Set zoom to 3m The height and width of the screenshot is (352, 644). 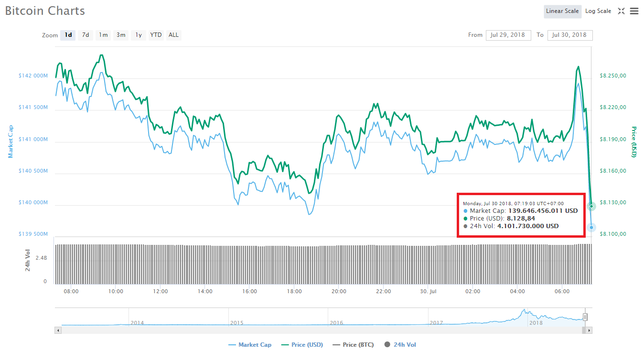(x=121, y=35)
